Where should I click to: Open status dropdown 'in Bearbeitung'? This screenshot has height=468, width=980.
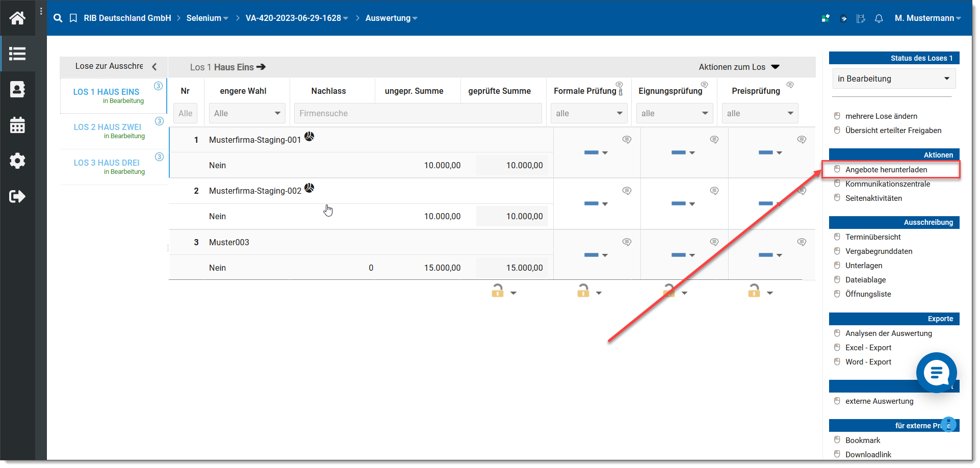pos(894,79)
